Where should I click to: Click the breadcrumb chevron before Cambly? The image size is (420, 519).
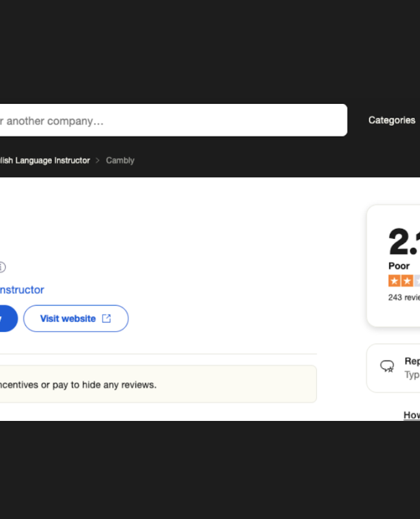coord(98,160)
